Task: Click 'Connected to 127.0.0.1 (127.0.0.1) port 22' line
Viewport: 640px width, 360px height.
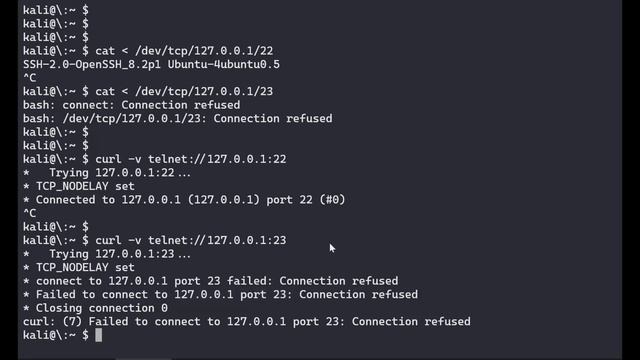Action: click(184, 200)
